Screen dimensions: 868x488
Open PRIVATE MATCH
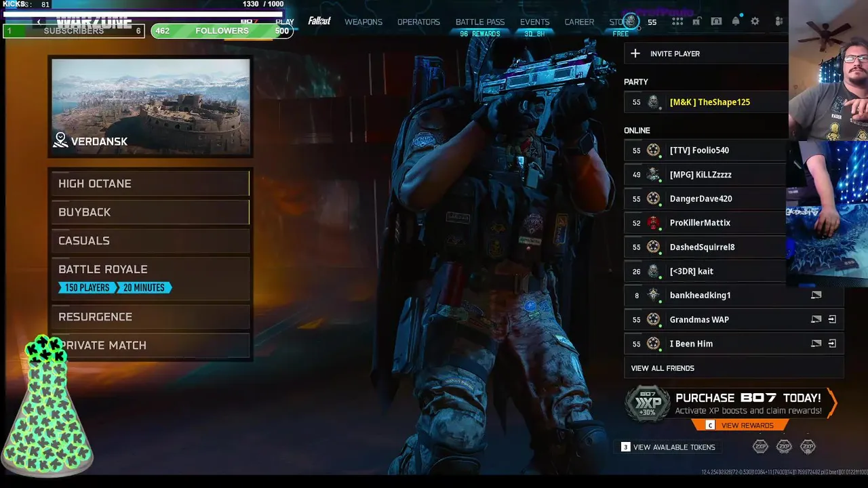[x=151, y=345]
